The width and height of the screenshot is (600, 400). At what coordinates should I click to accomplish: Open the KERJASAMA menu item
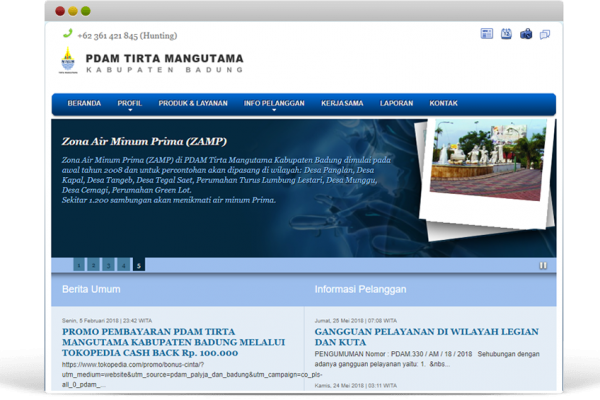tap(342, 103)
